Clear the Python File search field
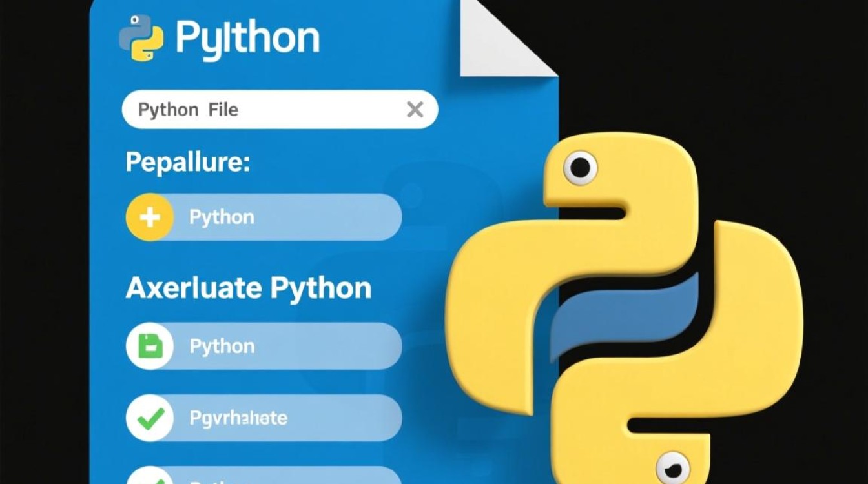 (415, 110)
